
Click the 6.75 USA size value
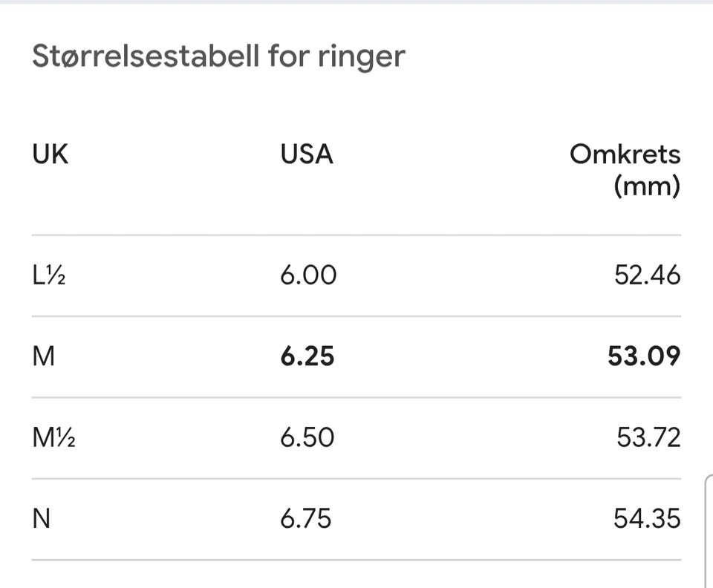(x=305, y=518)
